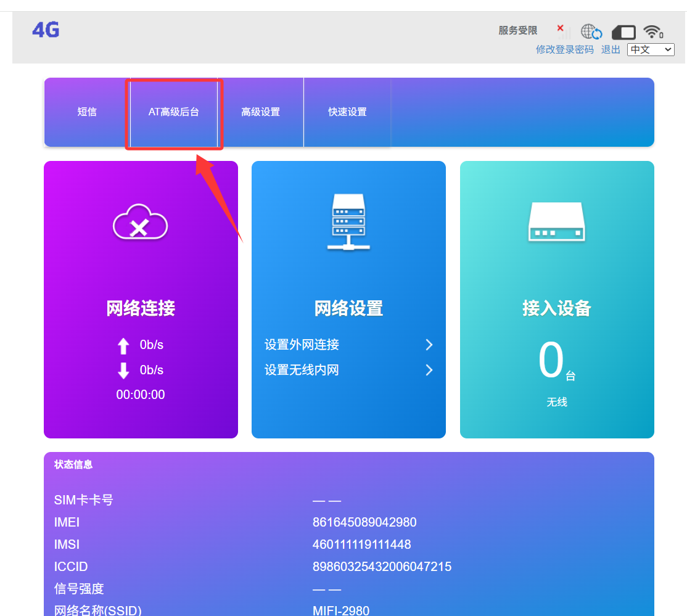Open the 快速设置 tab
Viewport: 687px width, 616px height.
click(x=347, y=112)
